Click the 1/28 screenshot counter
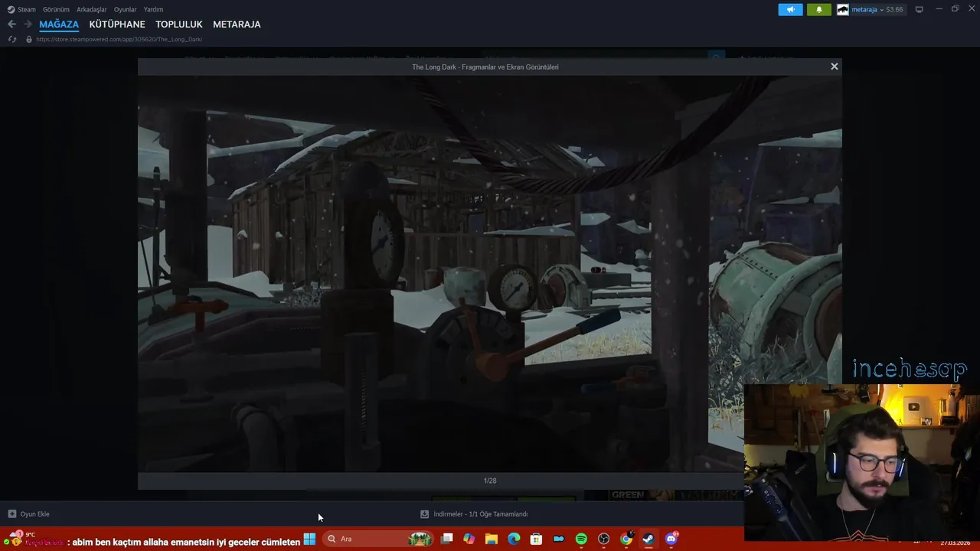The width and height of the screenshot is (980, 551). (x=490, y=481)
